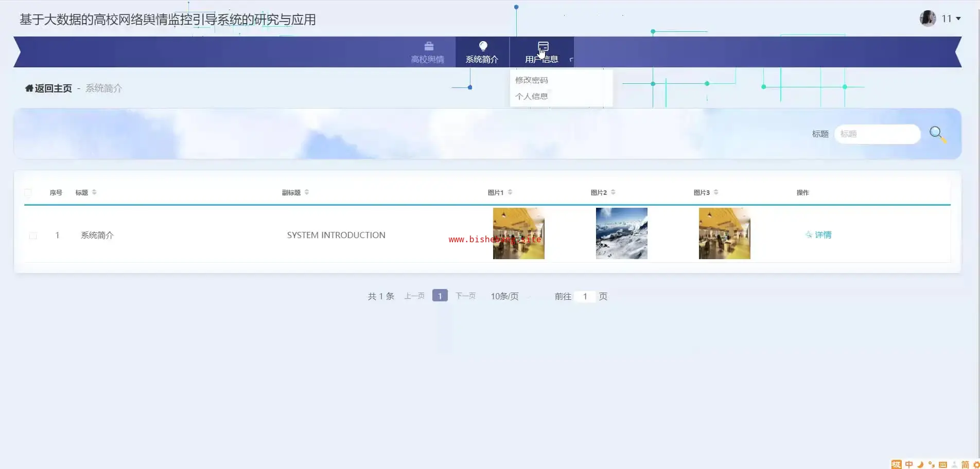Click the 标题 search input field

tap(877, 134)
